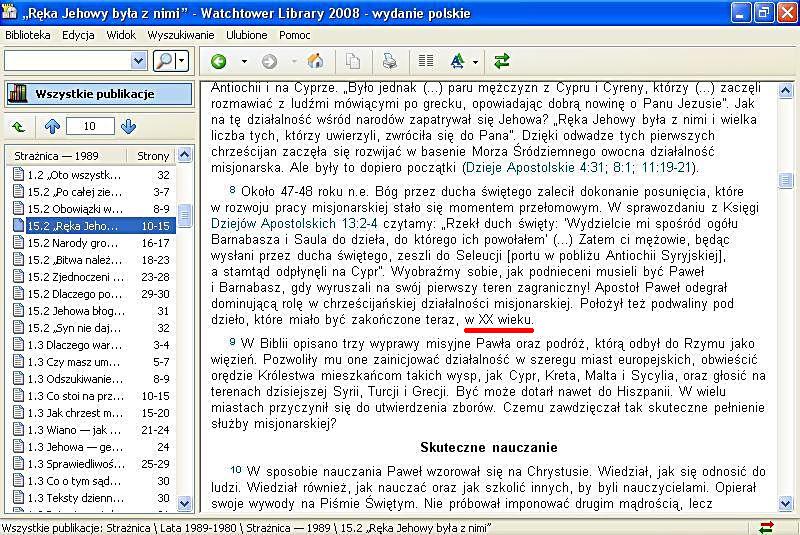Click the copy document icon
The height and width of the screenshot is (535, 800).
pos(352,61)
